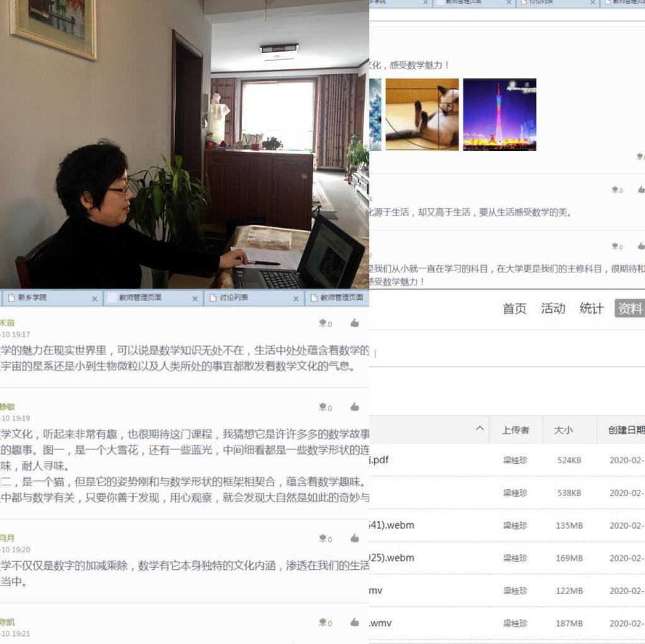Click thumbs-up on 陈凯's comment
This screenshot has width=645, height=644.
(355, 622)
